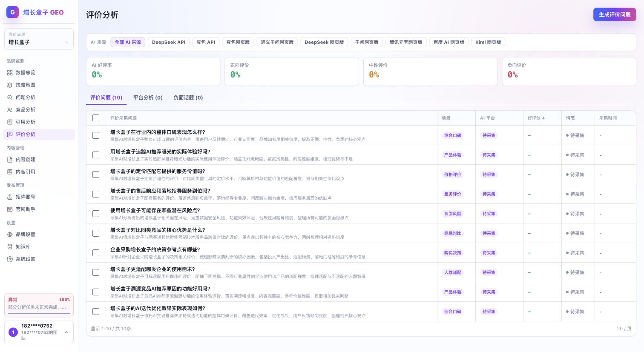The image size is (644, 352).
Task: Click the 负向评价 0% card
Action: point(569,72)
